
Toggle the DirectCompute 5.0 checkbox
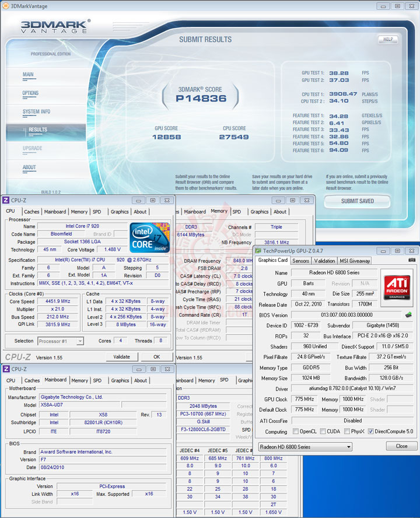point(371,431)
